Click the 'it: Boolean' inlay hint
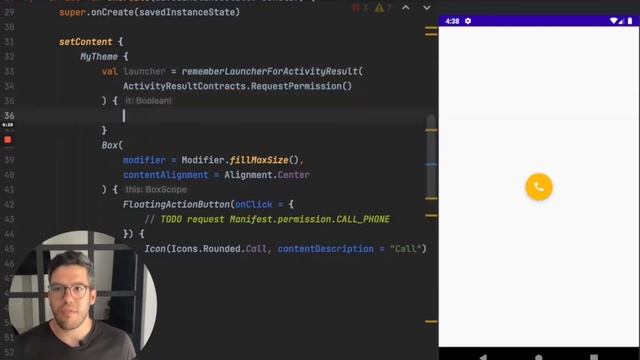Viewport: 640px width, 360px height. [x=148, y=101]
